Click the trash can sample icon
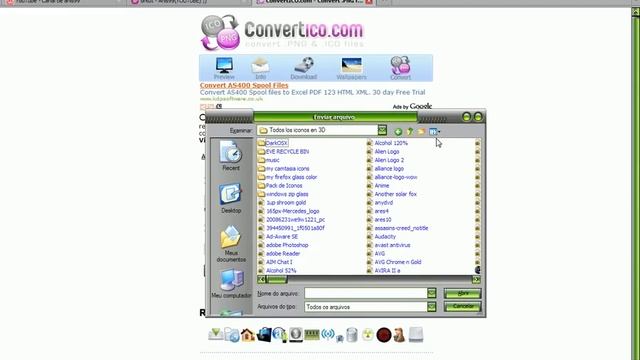 coord(351,335)
